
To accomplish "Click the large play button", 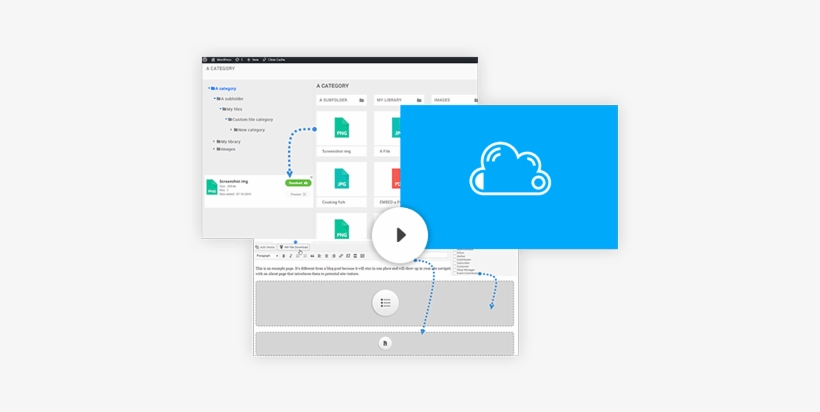I will [400, 236].
